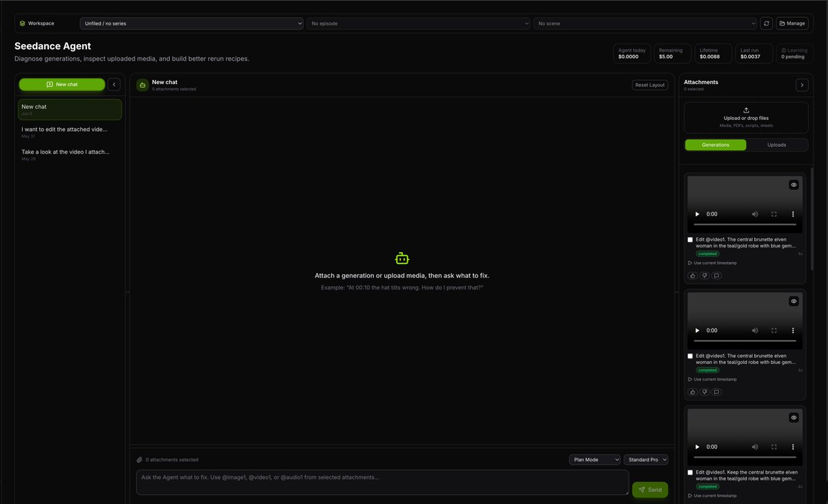Click 'Use current timestamp' under 'Keep the central brunette'
Image resolution: width=828 pixels, height=504 pixels.
click(712, 496)
